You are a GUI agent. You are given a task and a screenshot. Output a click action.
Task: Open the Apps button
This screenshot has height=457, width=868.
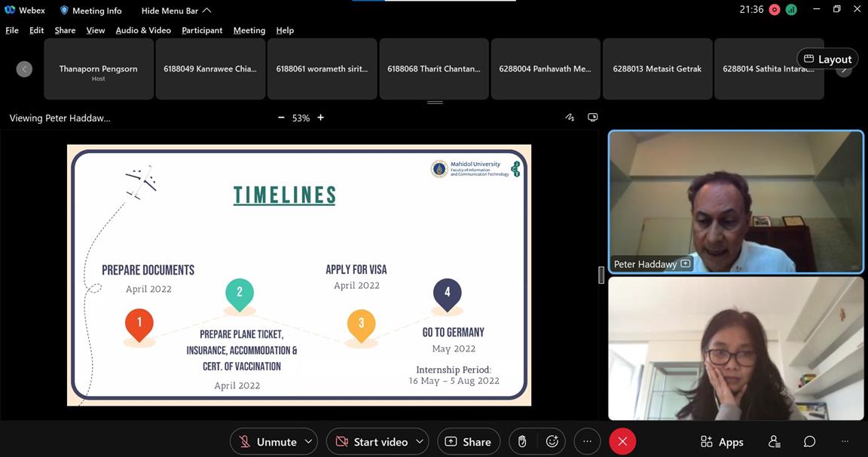coord(722,442)
